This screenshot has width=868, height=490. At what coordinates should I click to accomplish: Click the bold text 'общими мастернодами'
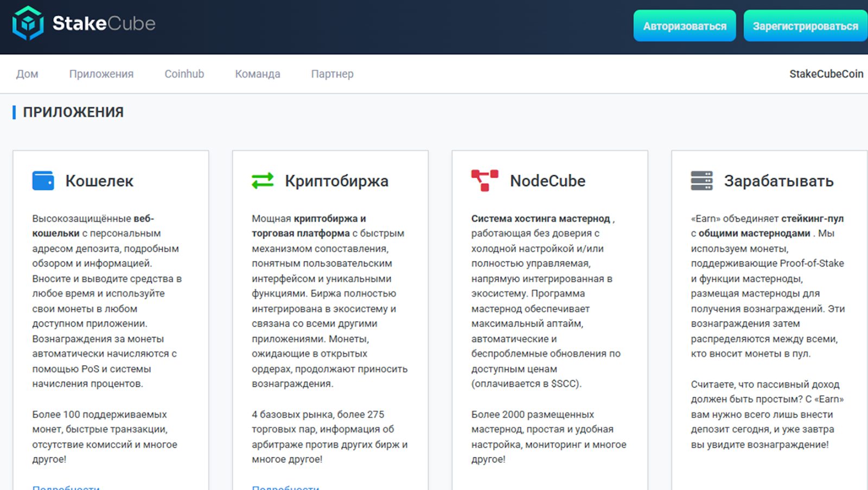pyautogui.click(x=754, y=233)
